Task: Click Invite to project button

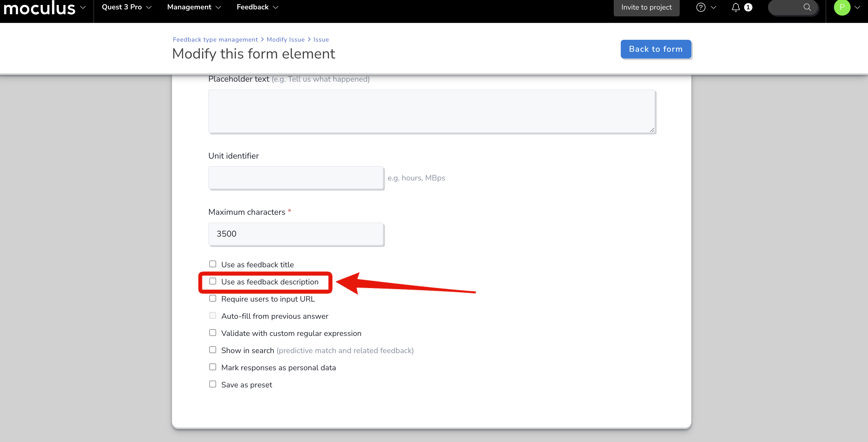Action: click(x=646, y=8)
